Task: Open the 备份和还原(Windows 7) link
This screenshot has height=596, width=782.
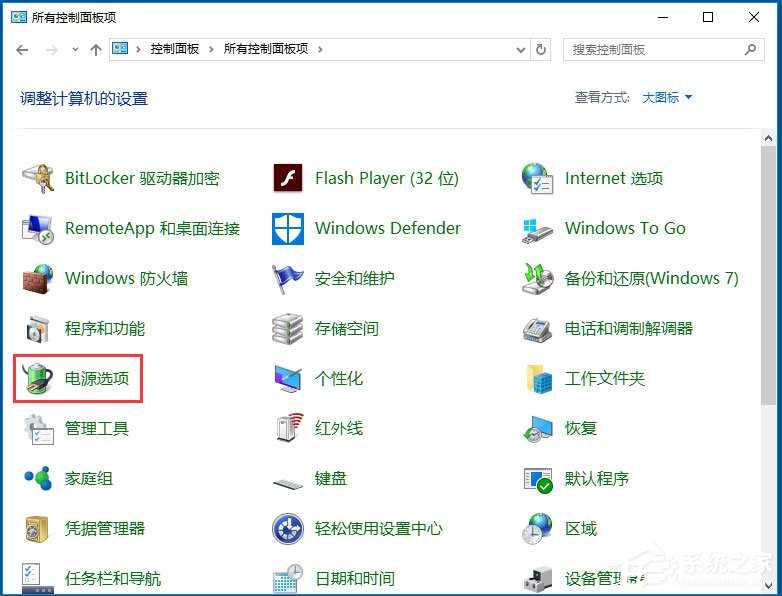Action: click(651, 278)
